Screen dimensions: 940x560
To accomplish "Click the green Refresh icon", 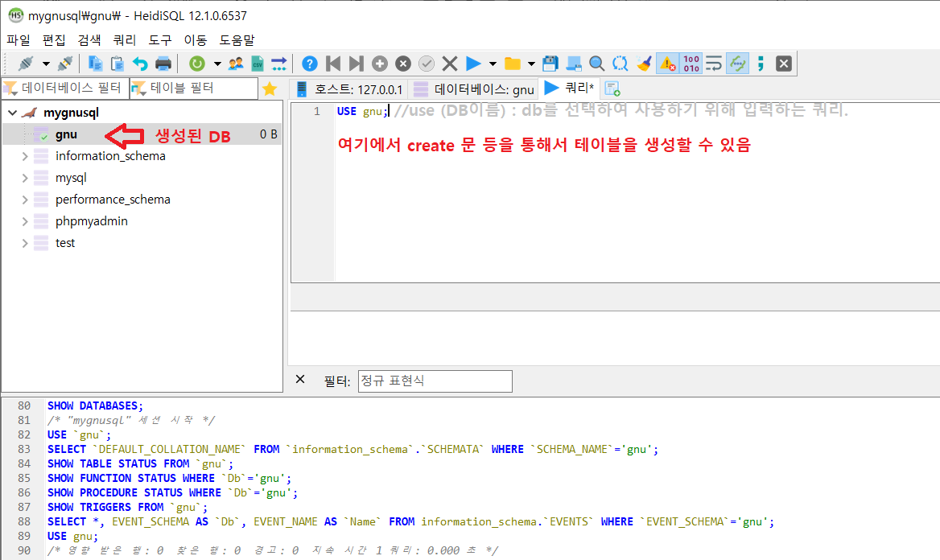I will pyautogui.click(x=197, y=64).
